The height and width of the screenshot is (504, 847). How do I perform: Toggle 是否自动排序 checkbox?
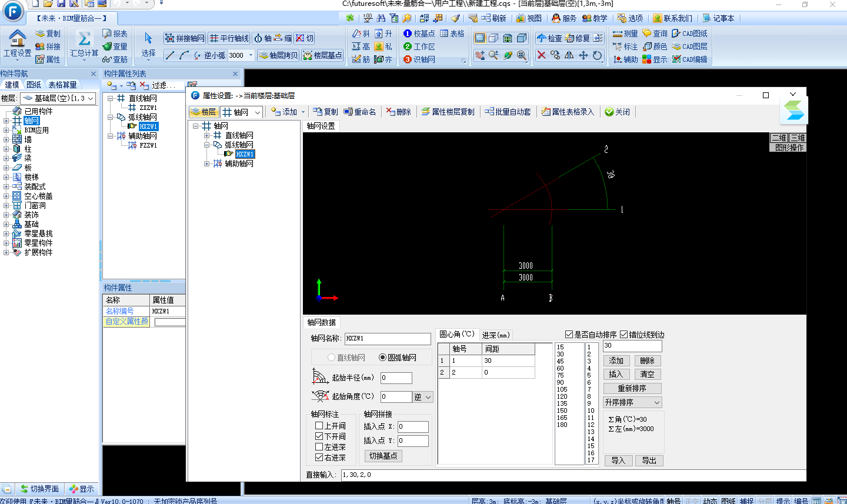point(569,335)
